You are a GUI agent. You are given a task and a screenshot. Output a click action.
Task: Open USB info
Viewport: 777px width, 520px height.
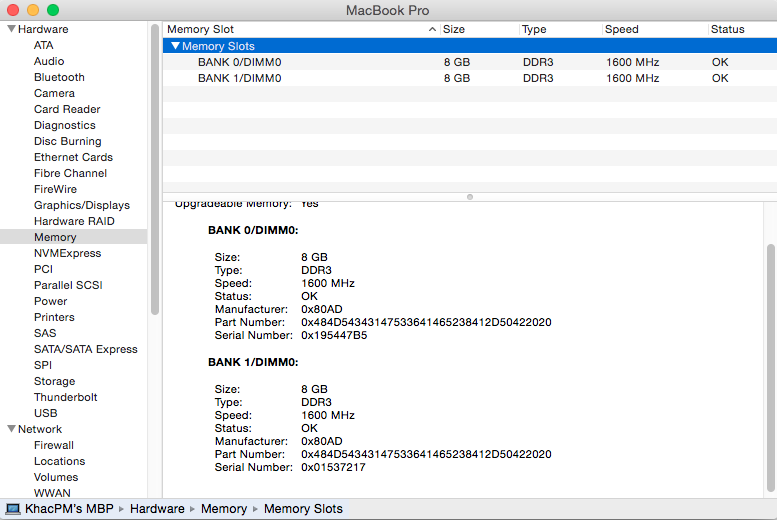pos(46,413)
